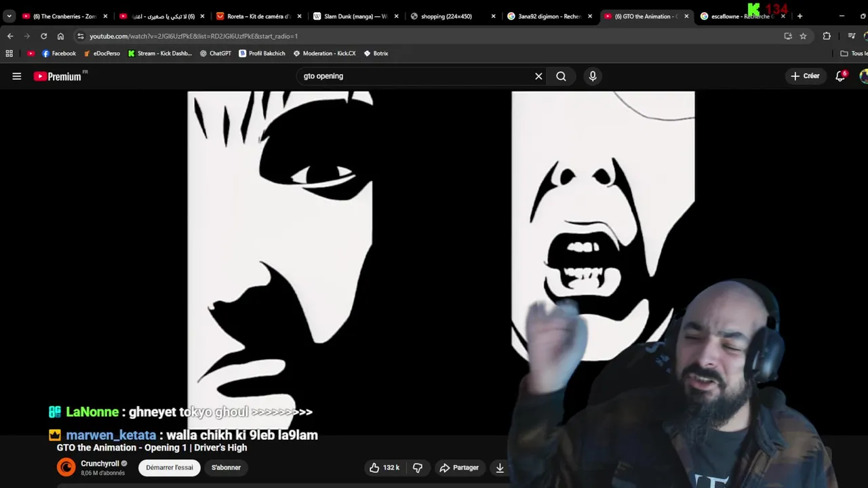Switch to The Cranberries tab
Screen dimensions: 868x488
tap(65, 16)
